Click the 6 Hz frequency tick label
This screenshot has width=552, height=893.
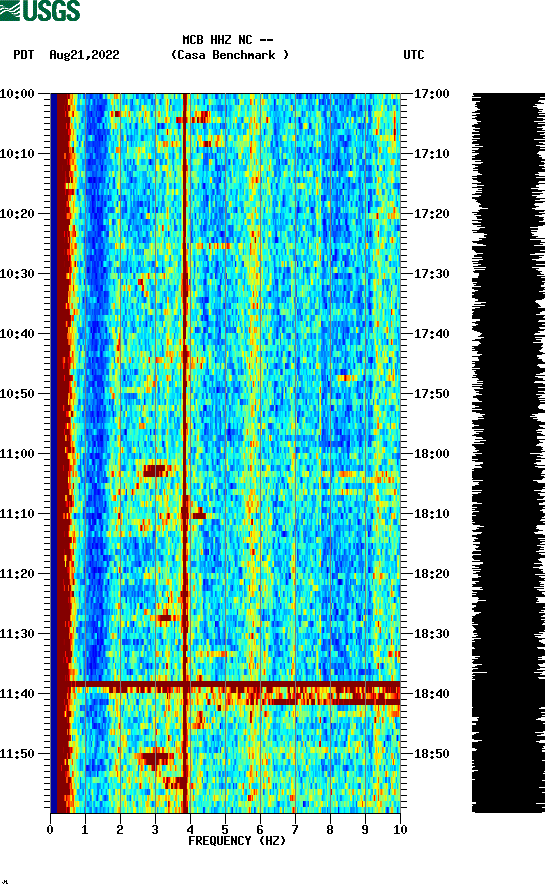click(x=260, y=830)
